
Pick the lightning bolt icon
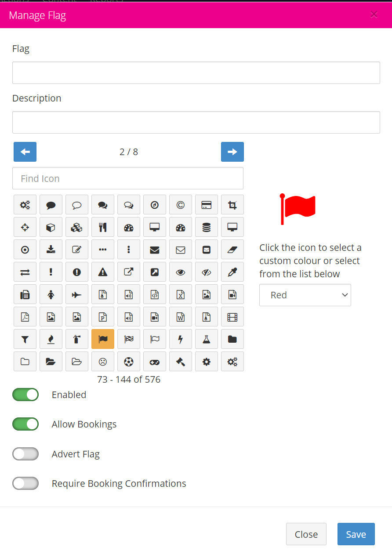coord(181,339)
